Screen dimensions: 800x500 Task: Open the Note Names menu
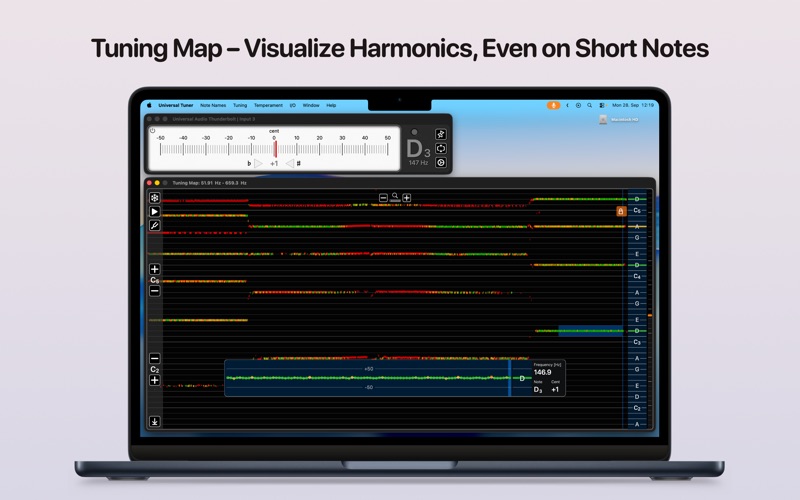click(x=213, y=106)
